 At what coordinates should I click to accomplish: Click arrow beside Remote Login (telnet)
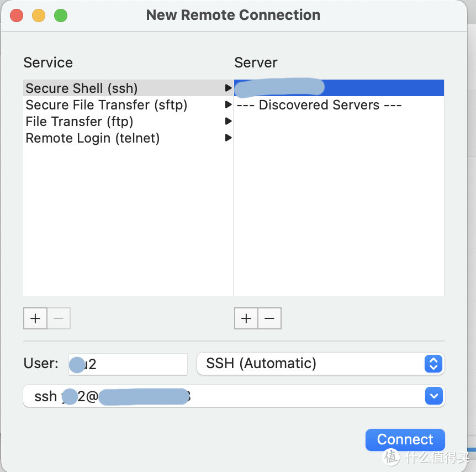click(228, 138)
